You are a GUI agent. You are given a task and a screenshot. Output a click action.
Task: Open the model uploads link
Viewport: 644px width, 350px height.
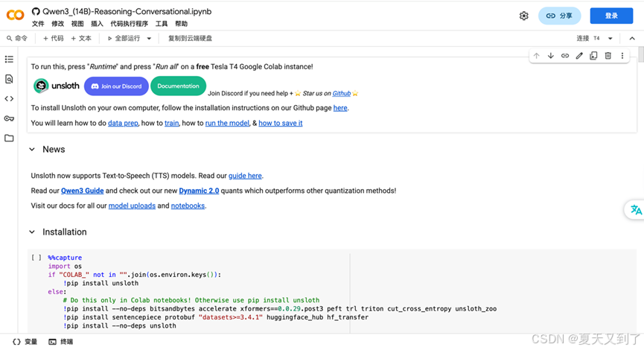point(132,206)
